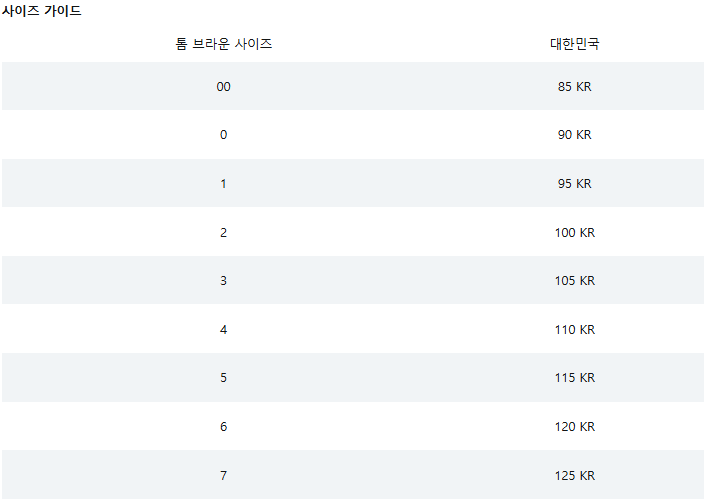This screenshot has width=707, height=503.
Task: Click the 85 KR cell
Action: click(x=574, y=87)
